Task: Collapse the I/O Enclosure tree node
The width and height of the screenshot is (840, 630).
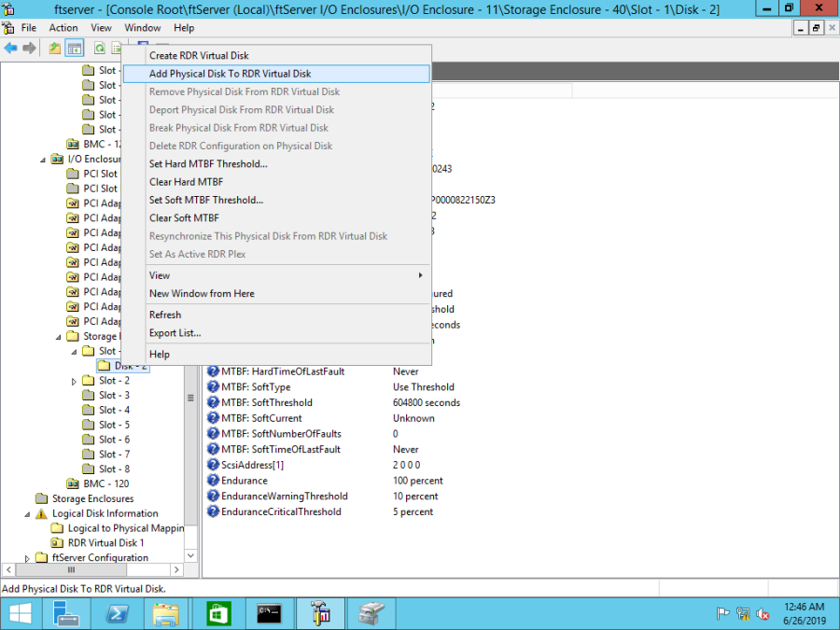Action: click(x=43, y=160)
